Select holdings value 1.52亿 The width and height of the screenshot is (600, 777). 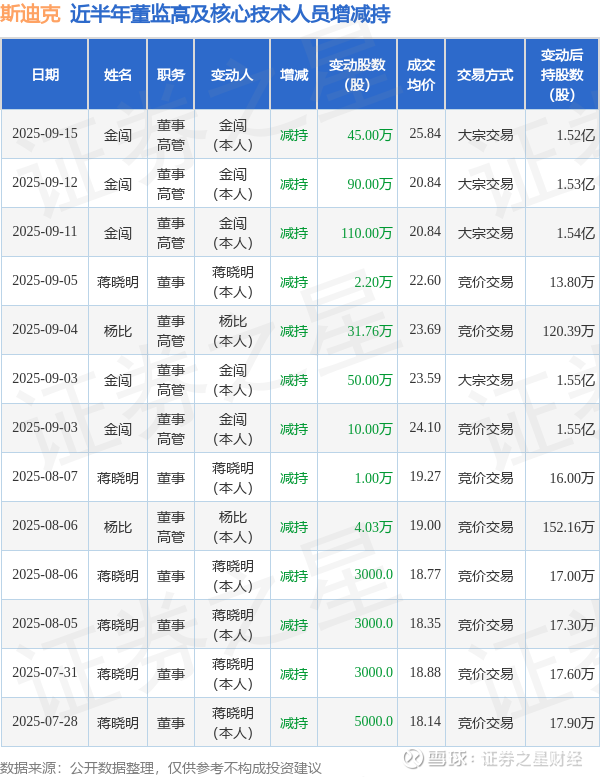[x=575, y=135]
